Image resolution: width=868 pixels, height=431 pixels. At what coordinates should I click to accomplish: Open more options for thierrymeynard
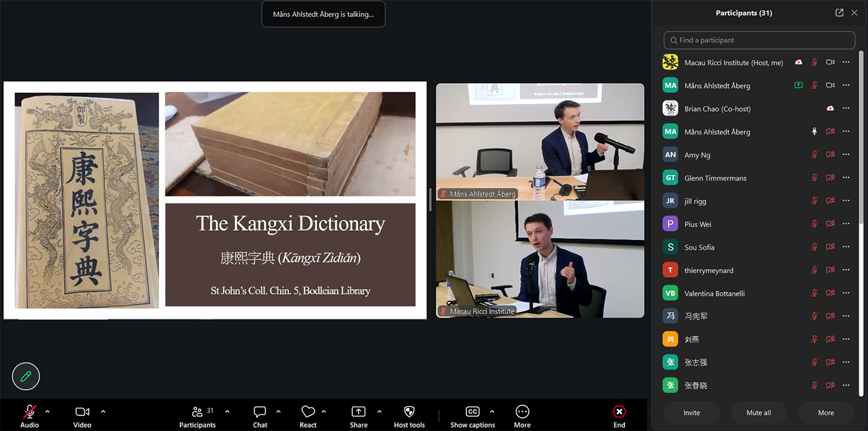click(846, 270)
